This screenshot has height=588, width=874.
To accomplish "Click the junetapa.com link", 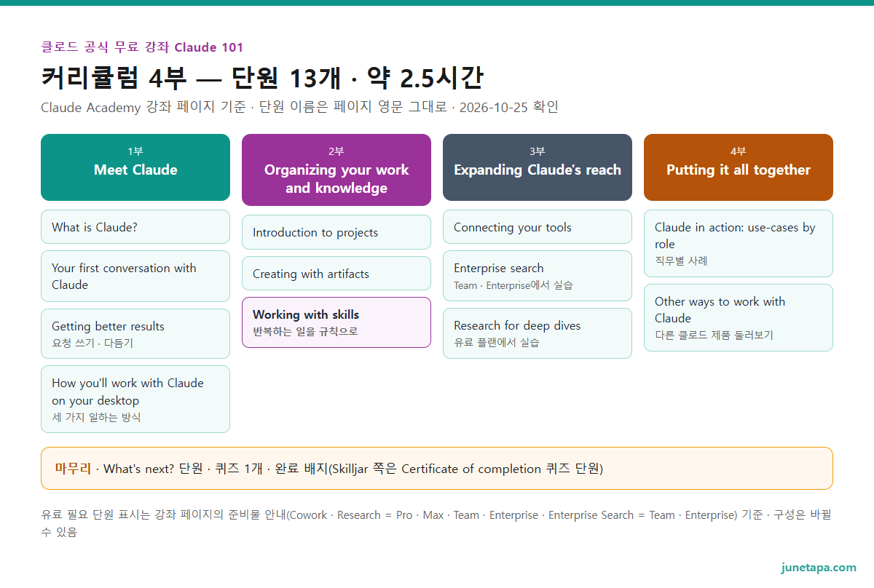I will 819,568.
